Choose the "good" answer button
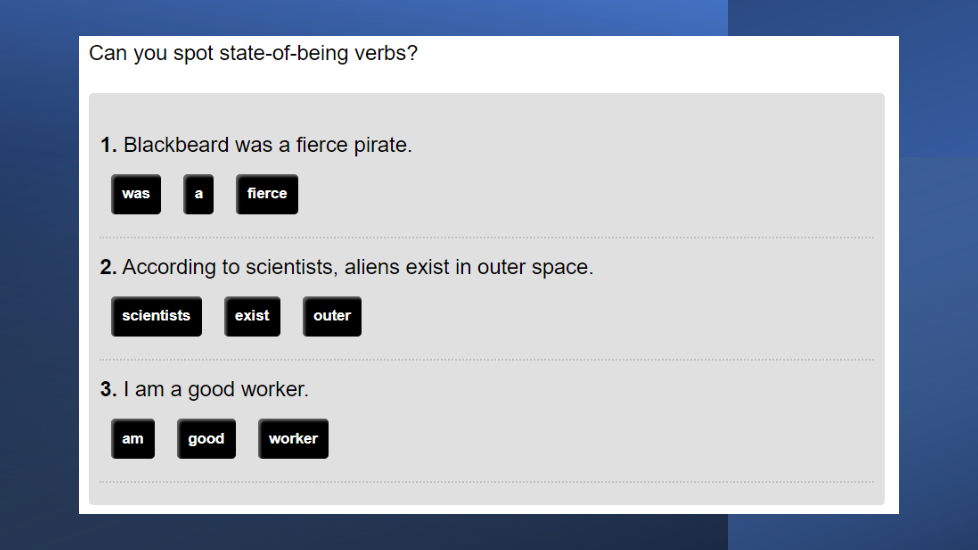This screenshot has width=978, height=550. (206, 439)
